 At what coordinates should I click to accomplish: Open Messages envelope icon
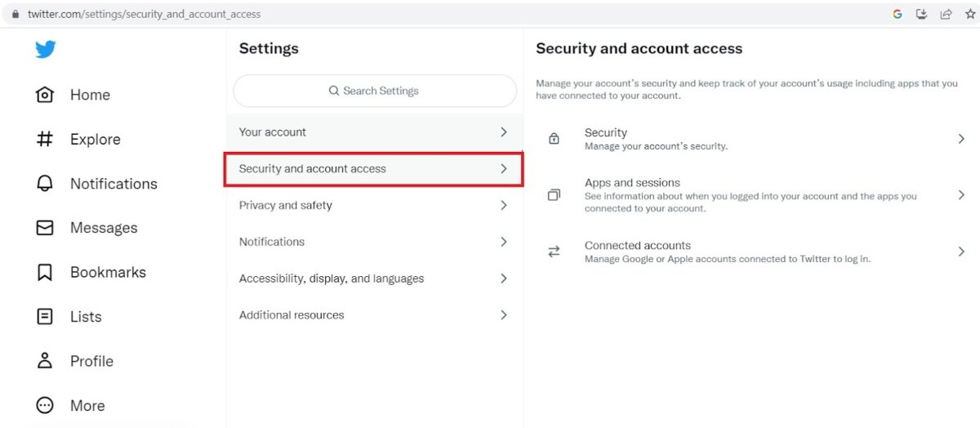[45, 228]
